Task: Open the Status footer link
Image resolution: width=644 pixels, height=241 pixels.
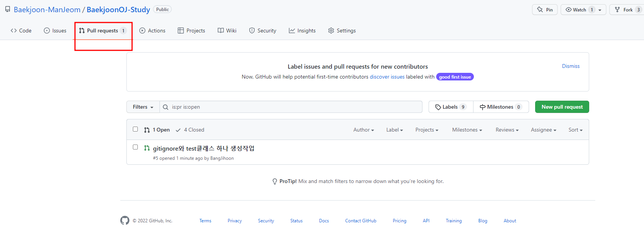Action: coord(296,221)
